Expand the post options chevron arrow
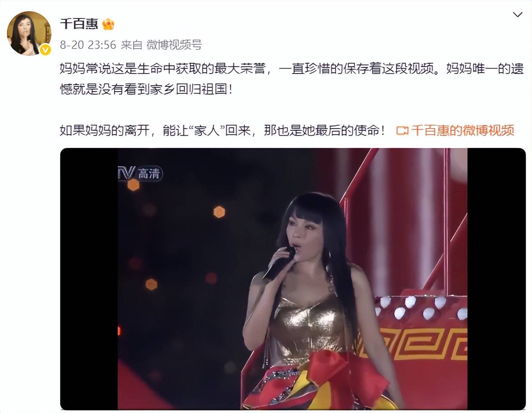The width and height of the screenshot is (532, 413). coord(518,15)
